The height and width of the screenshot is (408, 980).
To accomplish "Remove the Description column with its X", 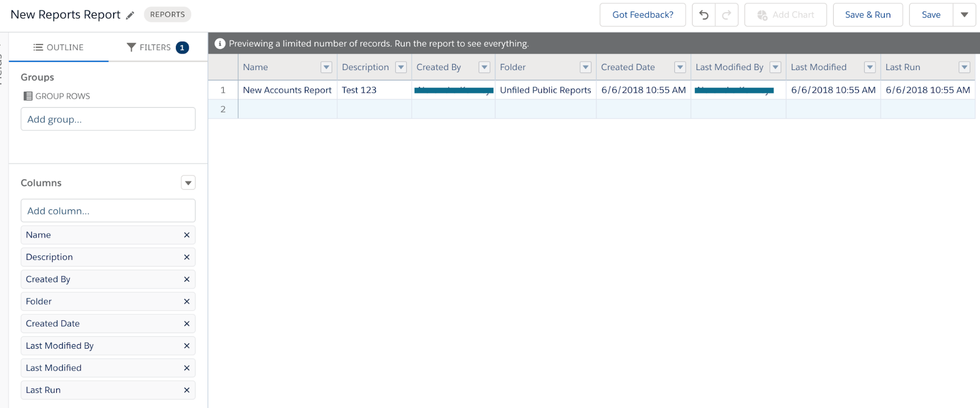I will (x=187, y=257).
